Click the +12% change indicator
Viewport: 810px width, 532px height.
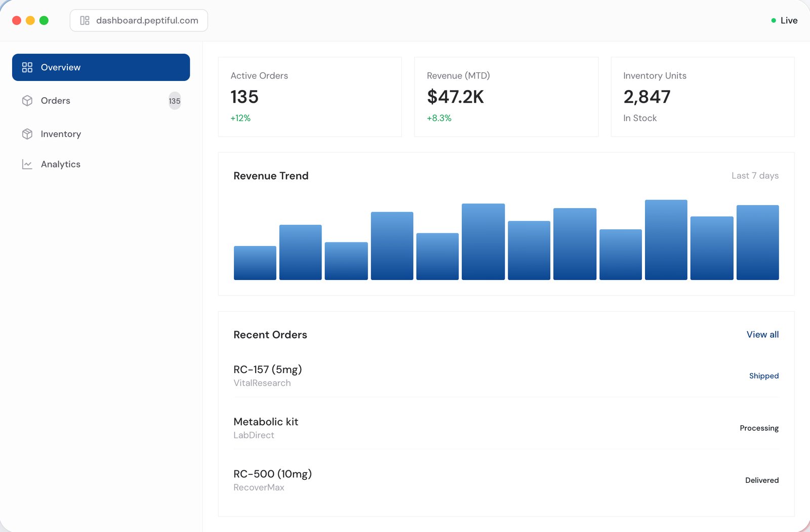click(x=240, y=118)
